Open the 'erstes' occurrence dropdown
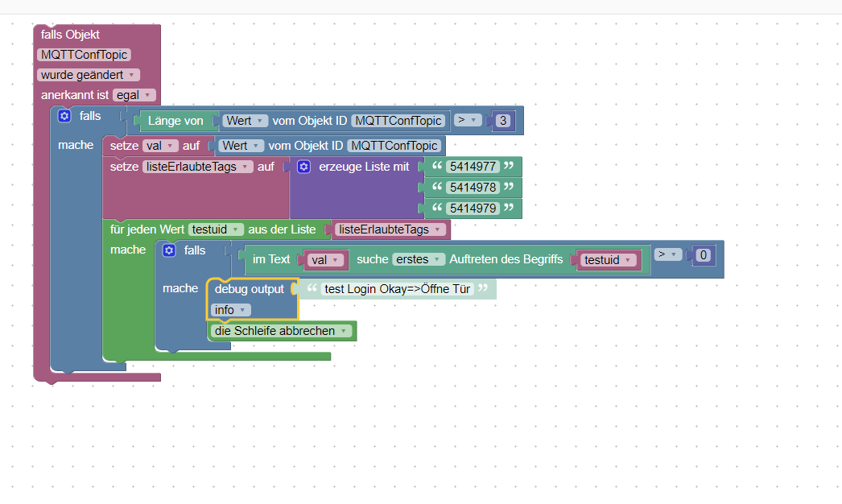 419,259
